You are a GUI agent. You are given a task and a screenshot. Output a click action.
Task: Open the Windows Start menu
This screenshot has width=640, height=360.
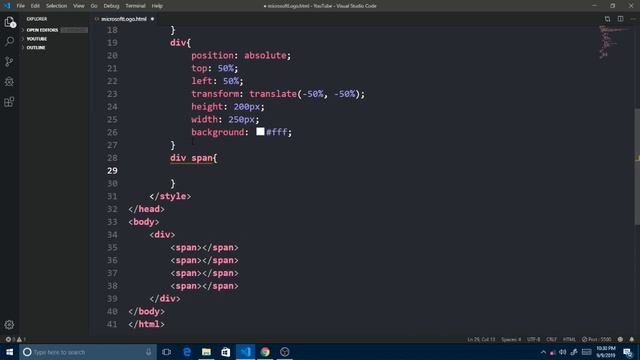[x=9, y=352]
